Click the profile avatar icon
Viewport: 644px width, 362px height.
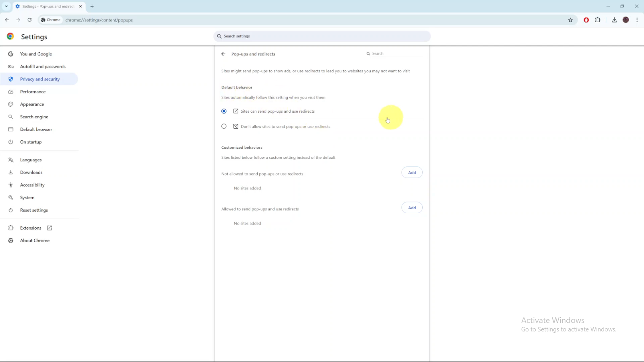coord(625,20)
